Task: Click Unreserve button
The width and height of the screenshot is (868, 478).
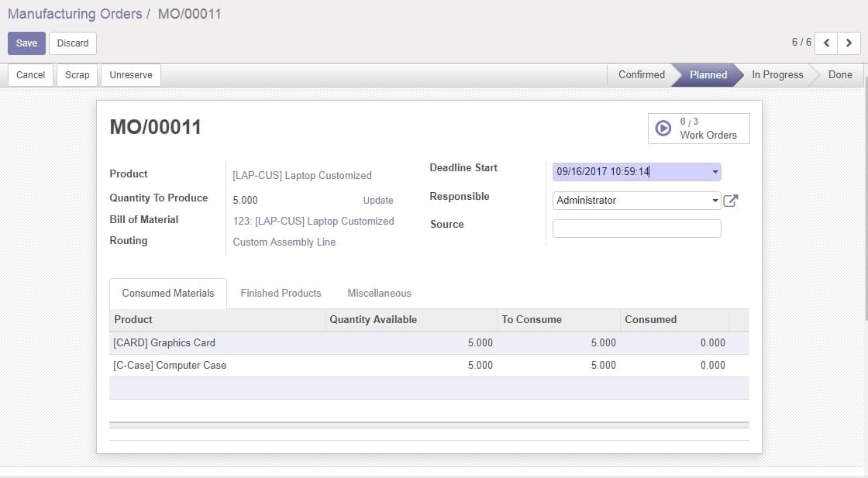Action: click(x=130, y=75)
